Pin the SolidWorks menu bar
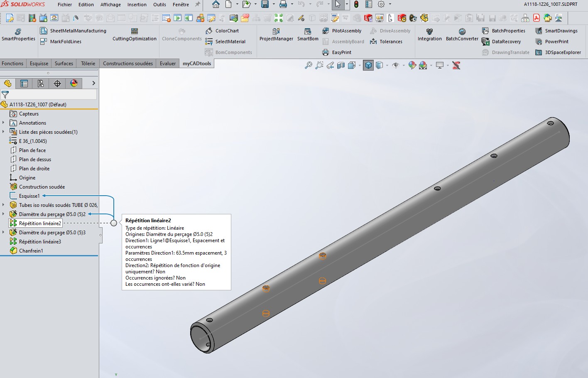This screenshot has width=588, height=378. pos(198,5)
